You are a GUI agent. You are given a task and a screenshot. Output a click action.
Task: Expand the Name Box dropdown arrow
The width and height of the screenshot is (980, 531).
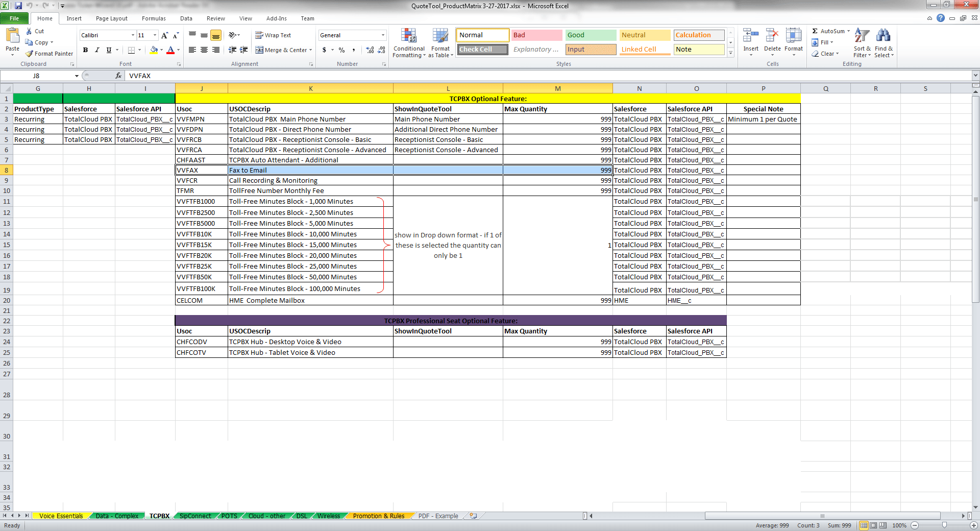[x=77, y=76]
